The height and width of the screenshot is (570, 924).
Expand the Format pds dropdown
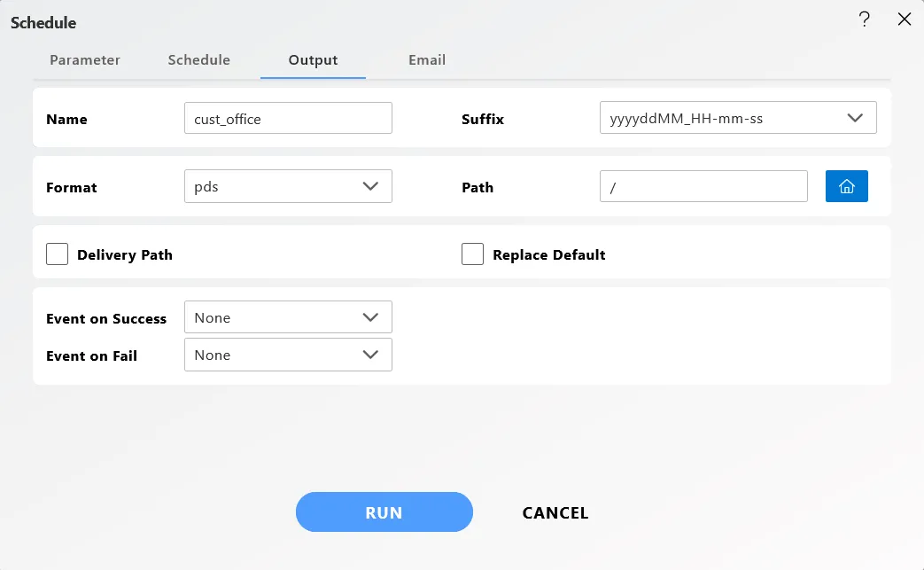pos(288,186)
